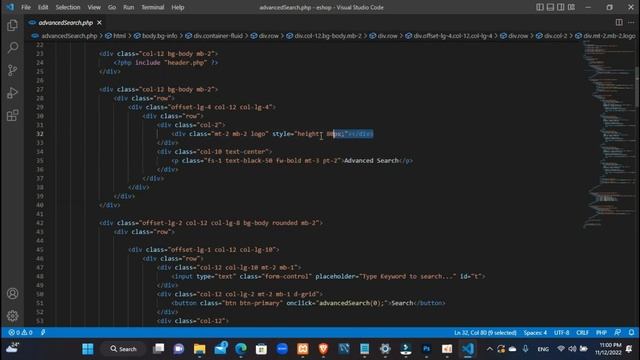Toggle Secondary Side Bar layout button
The width and height of the screenshot is (640, 360).
click(561, 7)
